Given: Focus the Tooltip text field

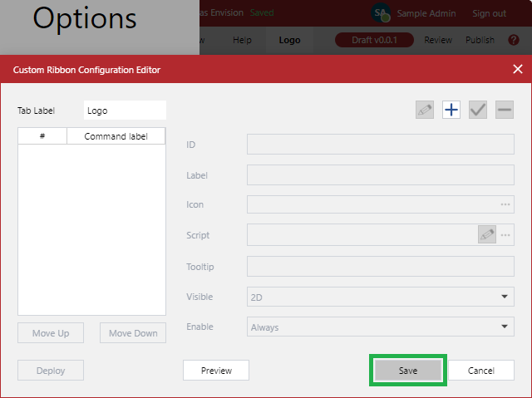Looking at the screenshot, I should pos(380,266).
